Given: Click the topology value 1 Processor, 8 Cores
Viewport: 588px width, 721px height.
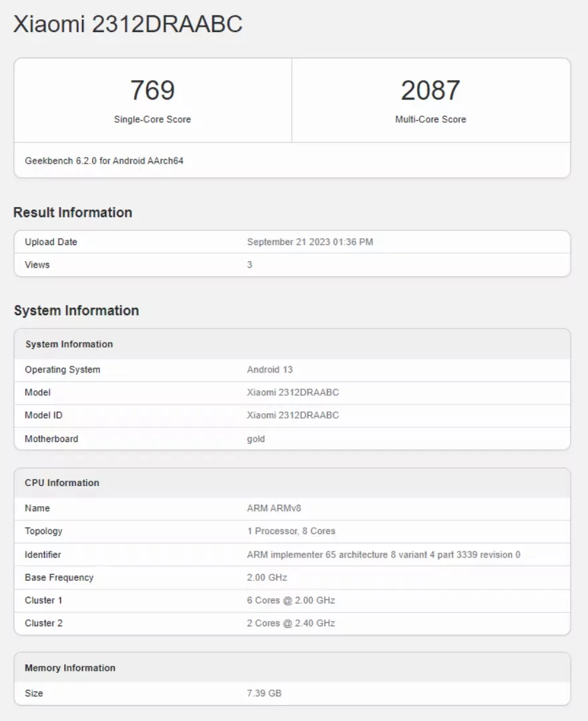Looking at the screenshot, I should 291,531.
